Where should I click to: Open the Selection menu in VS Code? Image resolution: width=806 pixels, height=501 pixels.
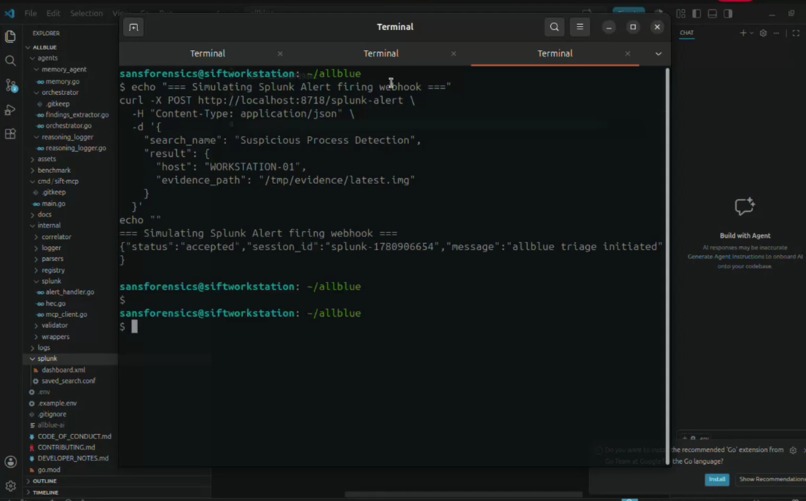point(86,13)
